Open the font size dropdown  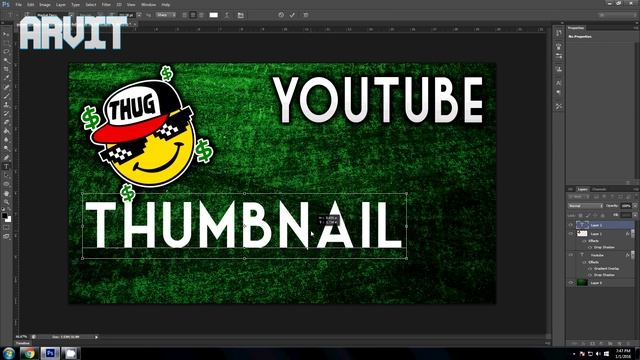pos(139,15)
